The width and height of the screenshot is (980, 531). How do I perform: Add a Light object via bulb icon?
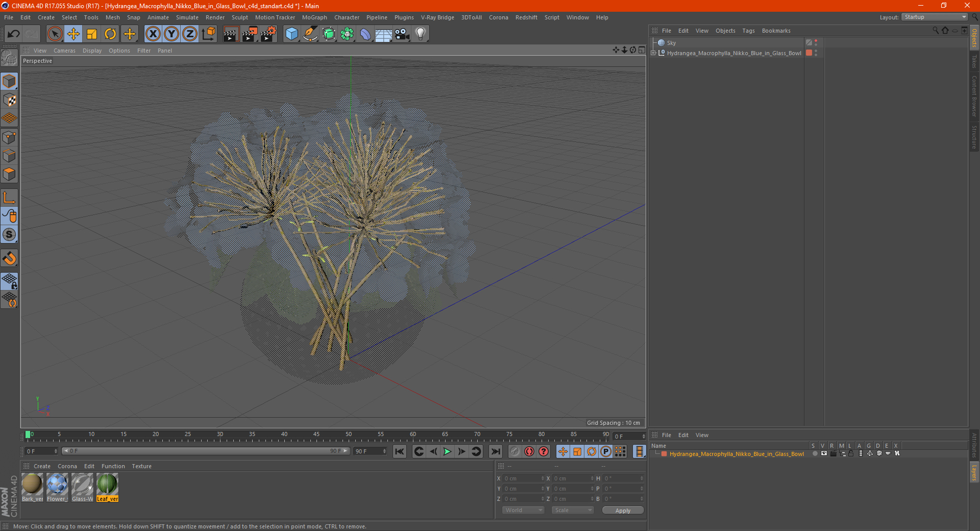click(421, 34)
